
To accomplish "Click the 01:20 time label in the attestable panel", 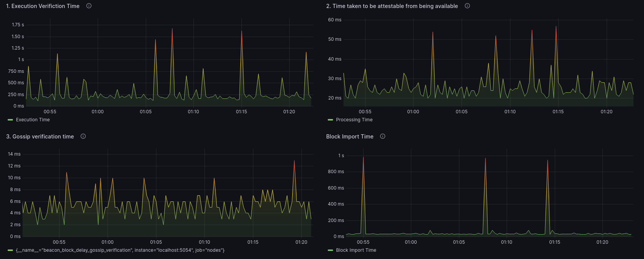I will tap(607, 112).
